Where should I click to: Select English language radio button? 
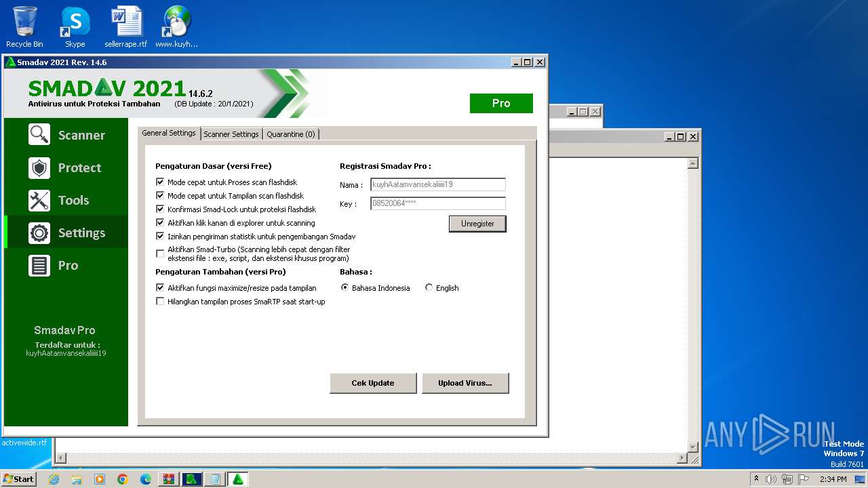pyautogui.click(x=429, y=288)
